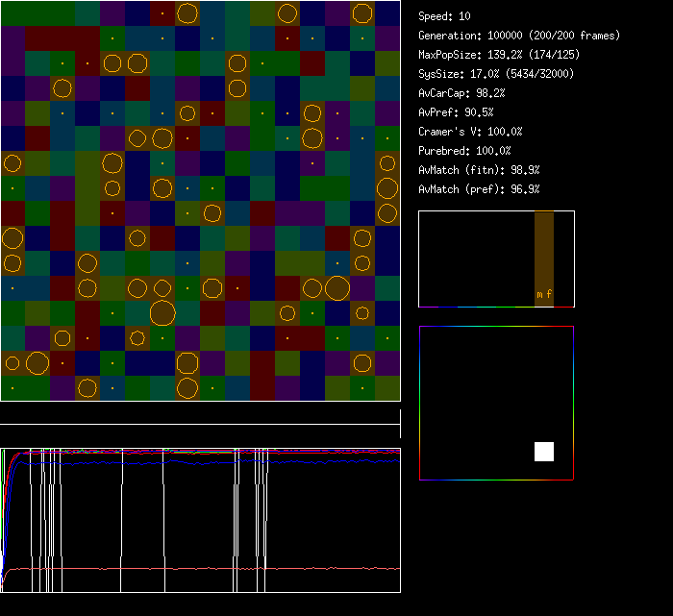
Task: Click the AvMatch (pref) 96.9% line
Action: click(479, 189)
